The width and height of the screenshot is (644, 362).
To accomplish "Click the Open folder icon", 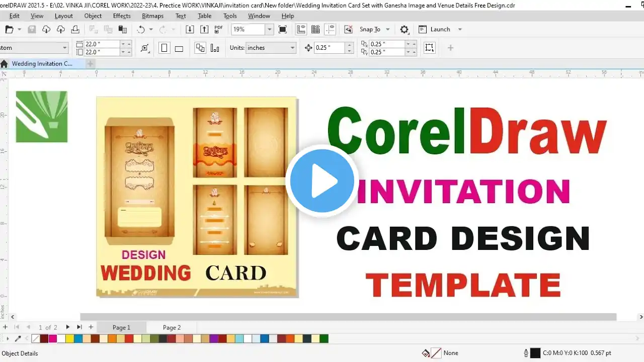I will tap(9, 30).
